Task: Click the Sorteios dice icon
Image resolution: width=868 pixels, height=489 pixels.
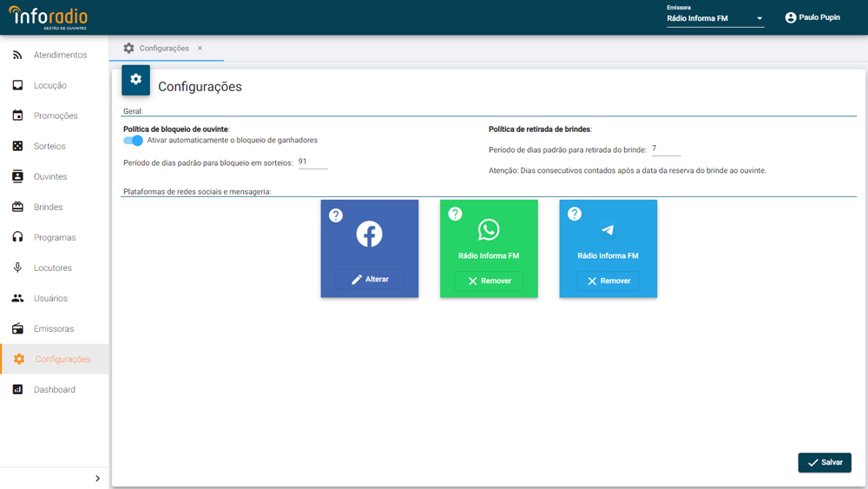Action: [17, 146]
